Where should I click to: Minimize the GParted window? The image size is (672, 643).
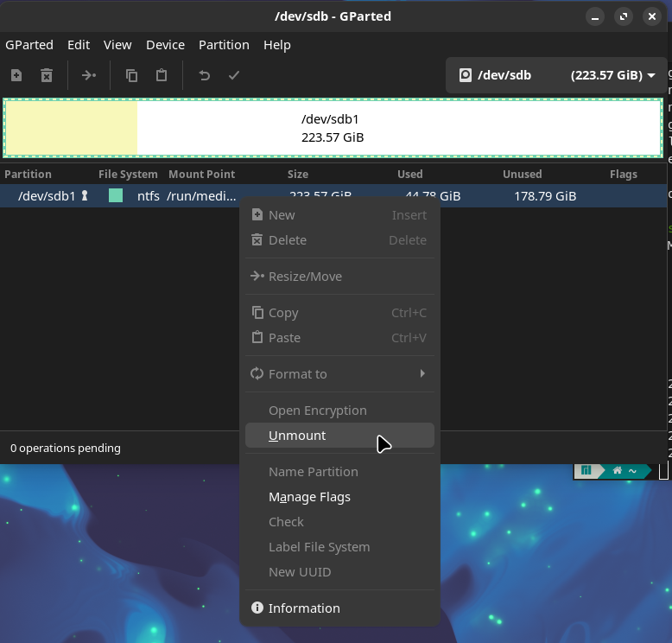tap(595, 16)
